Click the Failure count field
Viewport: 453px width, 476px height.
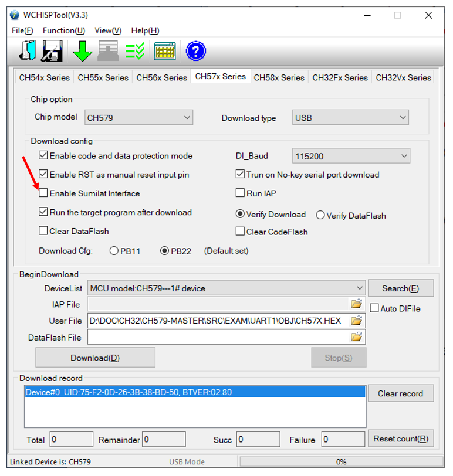[x=343, y=439]
